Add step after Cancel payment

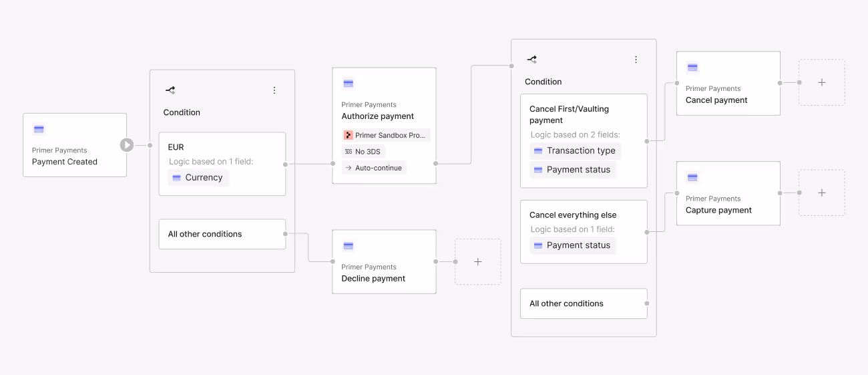point(822,82)
